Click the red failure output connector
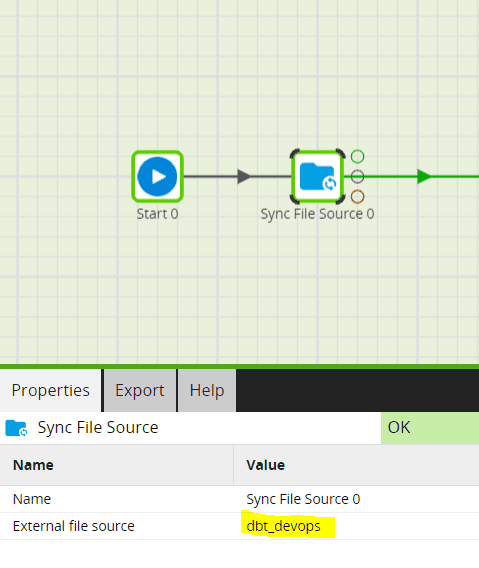The width and height of the screenshot is (479, 568). click(357, 196)
